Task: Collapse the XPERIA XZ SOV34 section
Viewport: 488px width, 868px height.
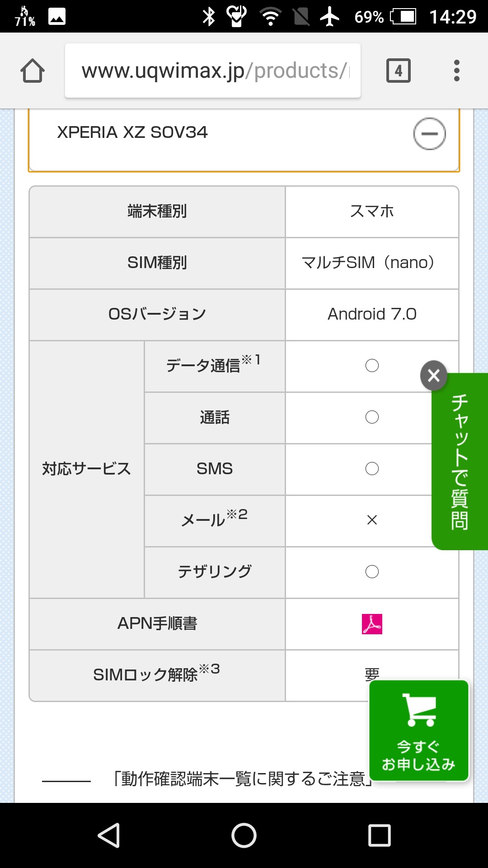Action: click(429, 134)
